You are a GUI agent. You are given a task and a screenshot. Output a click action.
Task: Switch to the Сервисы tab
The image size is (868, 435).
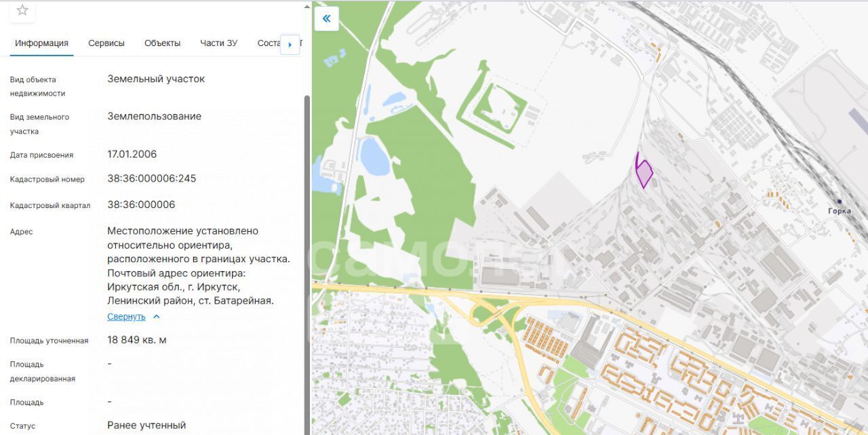(106, 43)
